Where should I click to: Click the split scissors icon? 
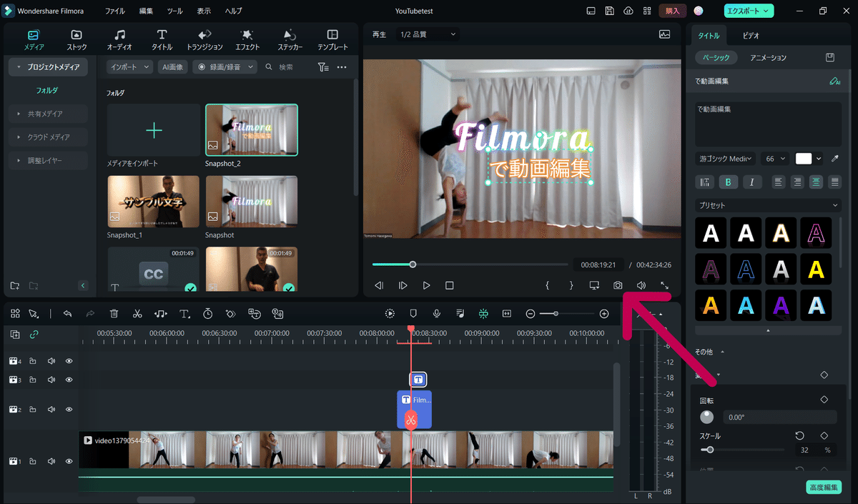coord(137,314)
